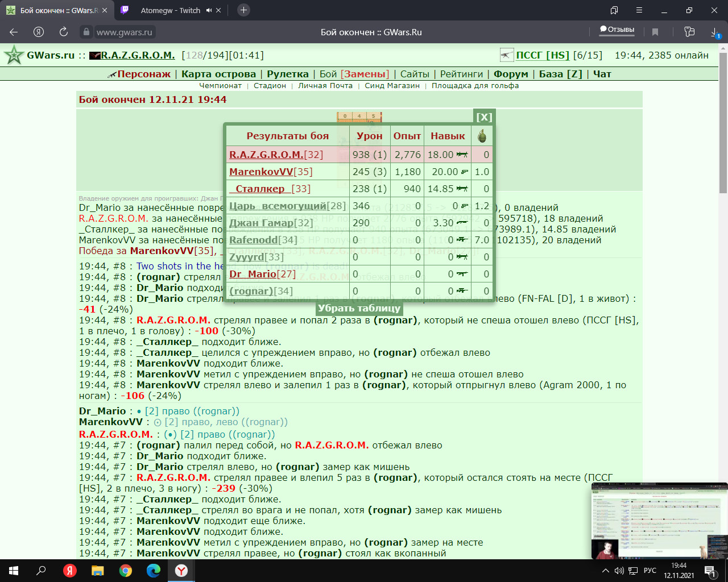Click the GWars green star logo
The width and height of the screenshot is (728, 582).
[13, 55]
